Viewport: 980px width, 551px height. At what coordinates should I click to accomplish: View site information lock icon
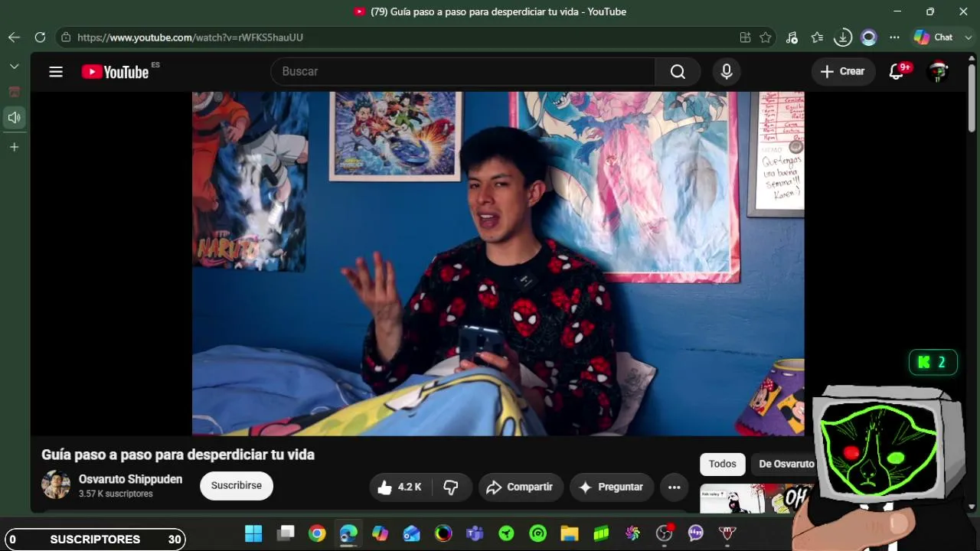67,37
